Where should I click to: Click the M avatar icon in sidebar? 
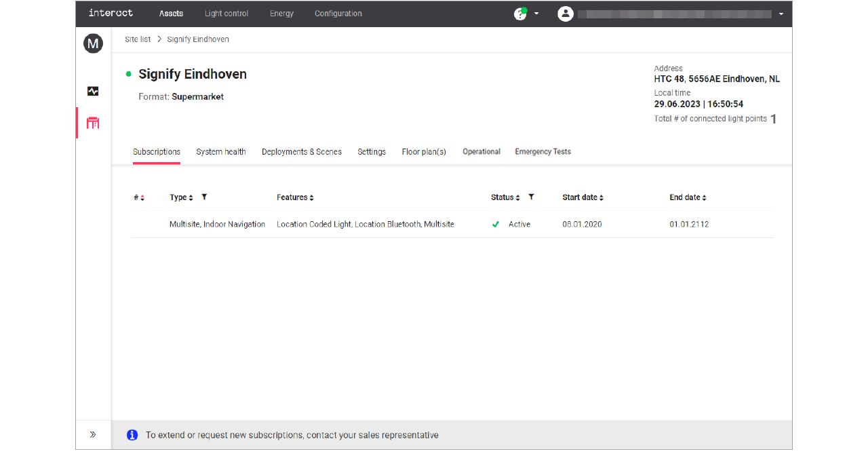pyautogui.click(x=93, y=44)
